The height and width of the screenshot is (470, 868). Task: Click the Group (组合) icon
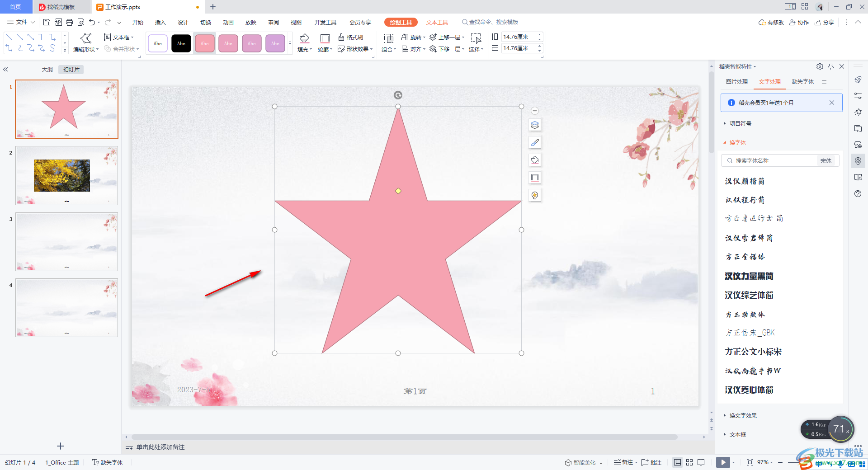point(388,38)
